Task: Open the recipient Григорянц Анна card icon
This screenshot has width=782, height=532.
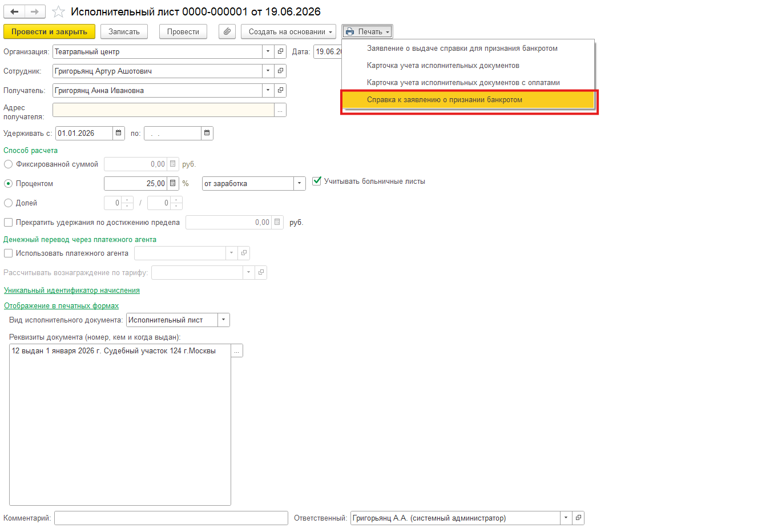Action: [280, 90]
